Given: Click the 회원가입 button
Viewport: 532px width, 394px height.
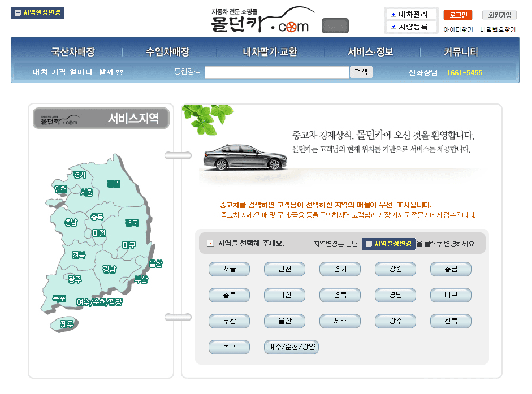Looking at the screenshot, I should coord(500,14).
